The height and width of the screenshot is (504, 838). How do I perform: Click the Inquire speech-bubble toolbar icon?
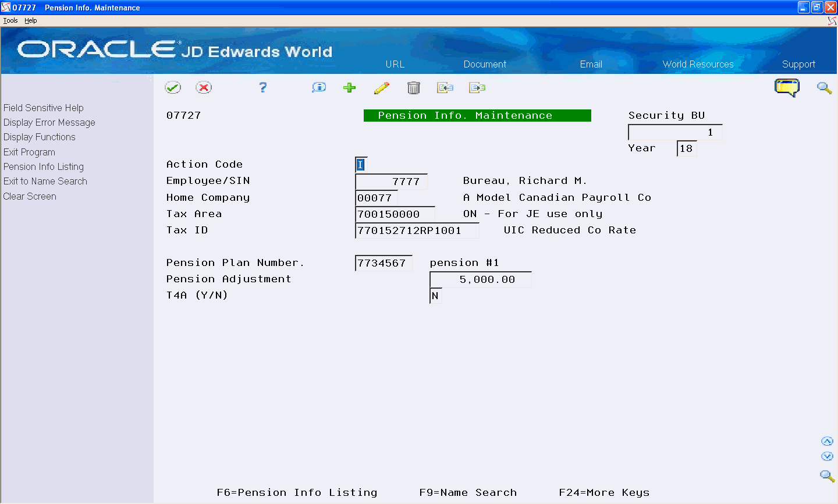point(319,88)
